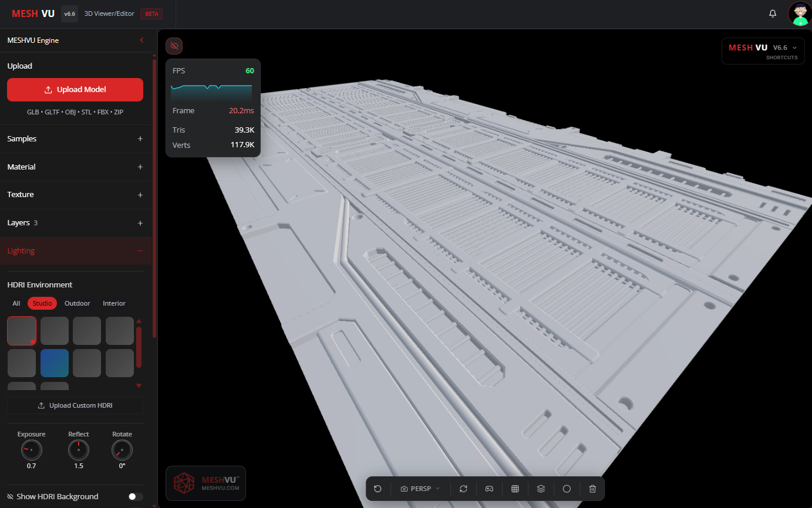Open the PERSP camera dropdown
The image size is (812, 508).
[x=420, y=489]
